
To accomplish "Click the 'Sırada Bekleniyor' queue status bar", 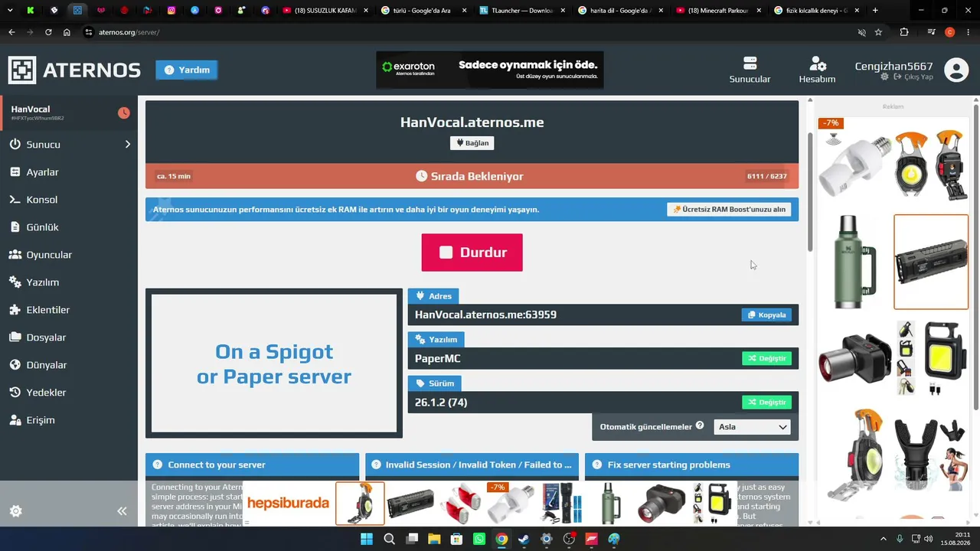I will point(472,176).
